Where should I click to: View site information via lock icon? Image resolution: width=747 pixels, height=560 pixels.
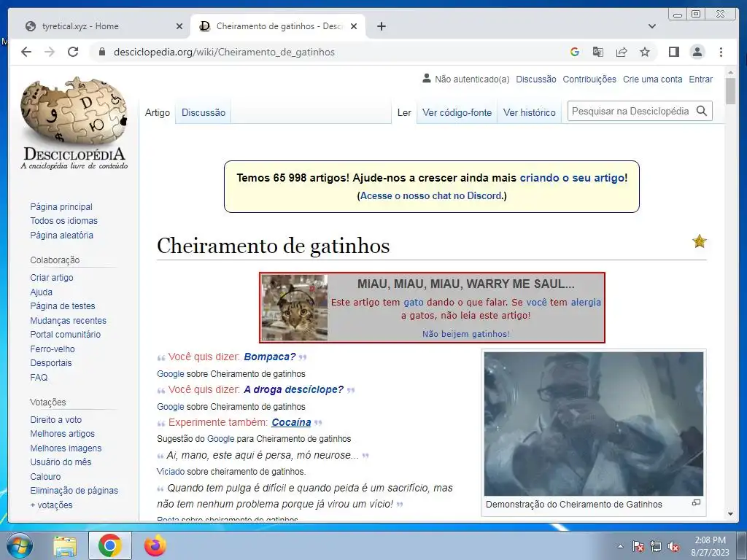click(x=101, y=52)
